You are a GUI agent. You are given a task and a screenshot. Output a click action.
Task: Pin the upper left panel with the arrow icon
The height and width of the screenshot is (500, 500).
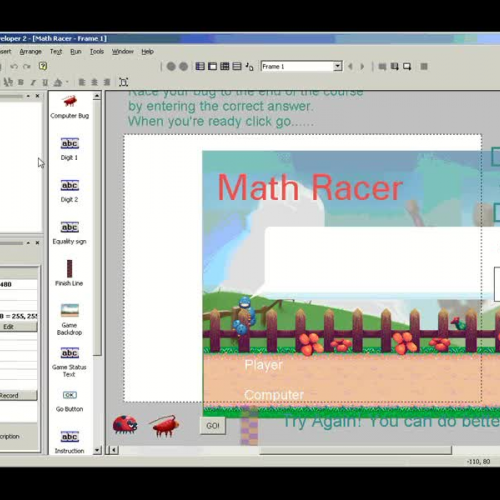point(28,96)
